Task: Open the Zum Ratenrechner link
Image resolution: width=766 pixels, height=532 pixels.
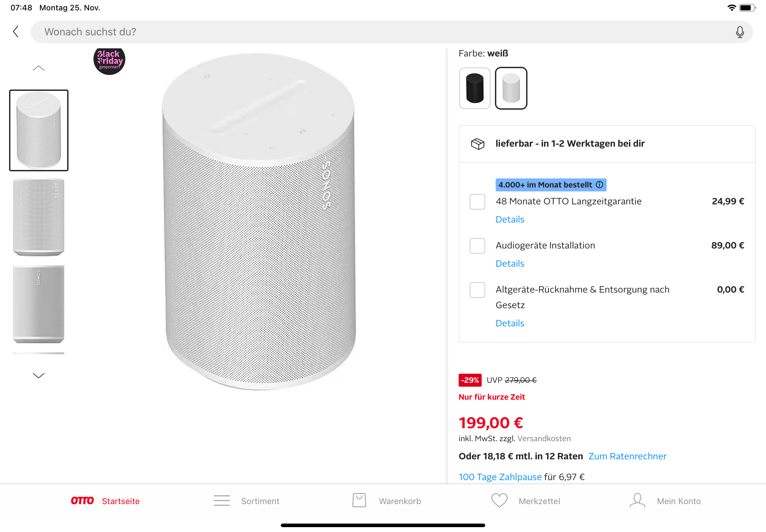Action: point(627,456)
